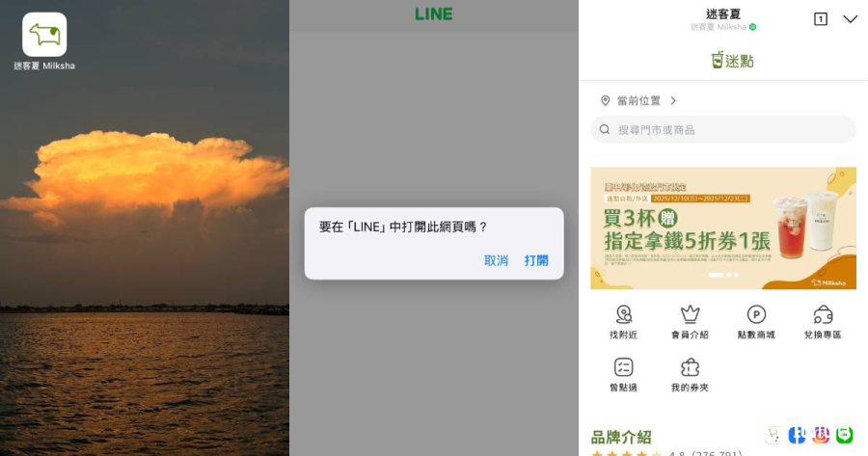The height and width of the screenshot is (456, 868).
Task: Open the 買3杯贈 promotion banner
Action: 723,228
